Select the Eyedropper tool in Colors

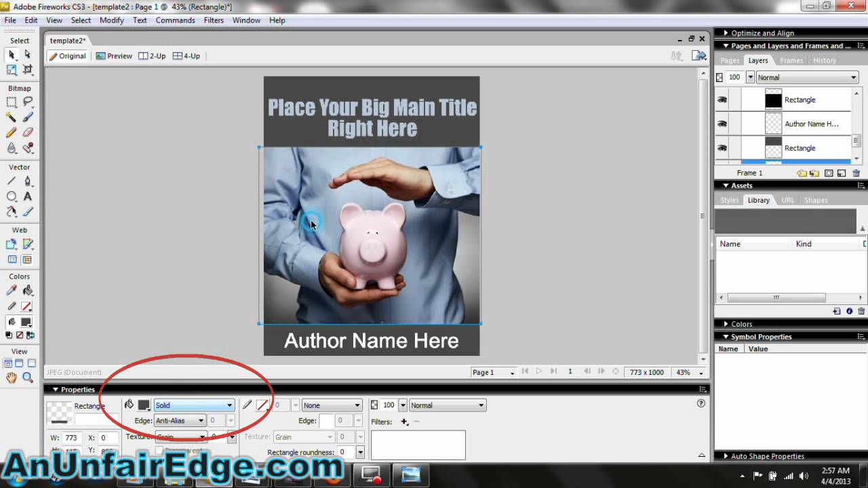click(12, 290)
